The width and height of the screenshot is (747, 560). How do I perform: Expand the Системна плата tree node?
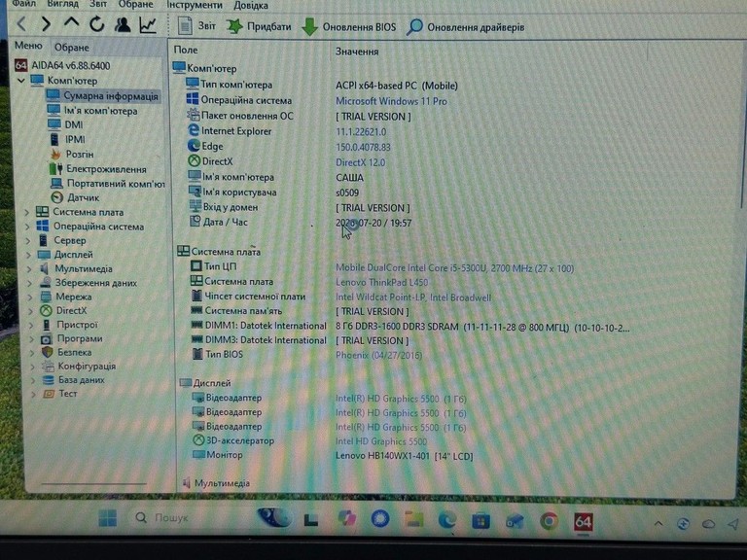click(x=27, y=212)
